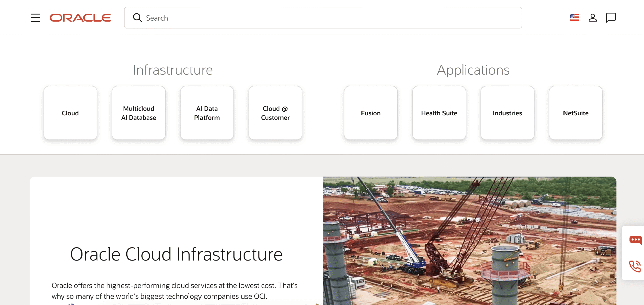Open the account profile icon
Image resolution: width=644 pixels, height=305 pixels.
pyautogui.click(x=593, y=18)
